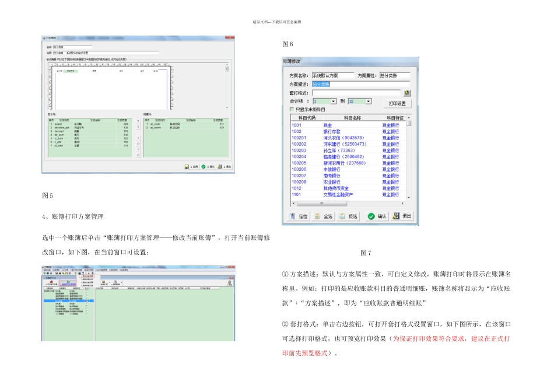Click the 反选 invert selection button
This screenshot has width=554, height=392.
[348, 216]
